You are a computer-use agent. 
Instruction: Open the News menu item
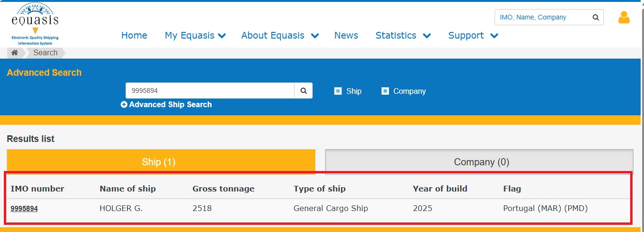(x=346, y=35)
